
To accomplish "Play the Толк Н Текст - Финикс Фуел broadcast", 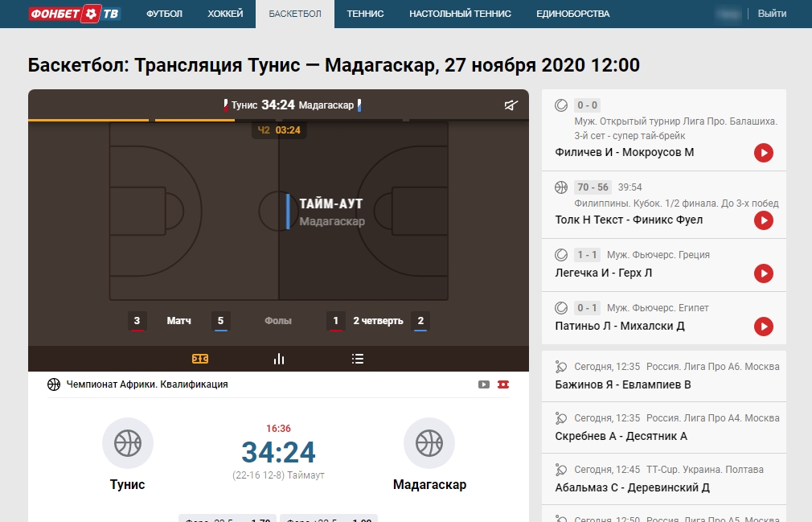I will (x=763, y=220).
